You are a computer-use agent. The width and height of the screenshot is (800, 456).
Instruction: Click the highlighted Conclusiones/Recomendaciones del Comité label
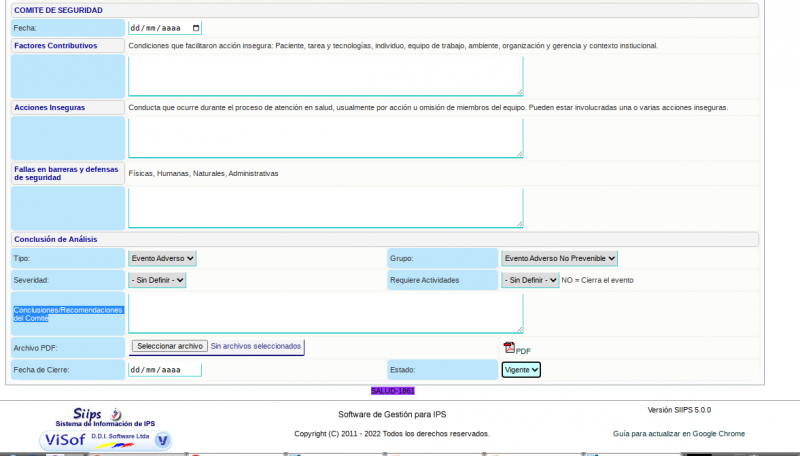[68, 314]
